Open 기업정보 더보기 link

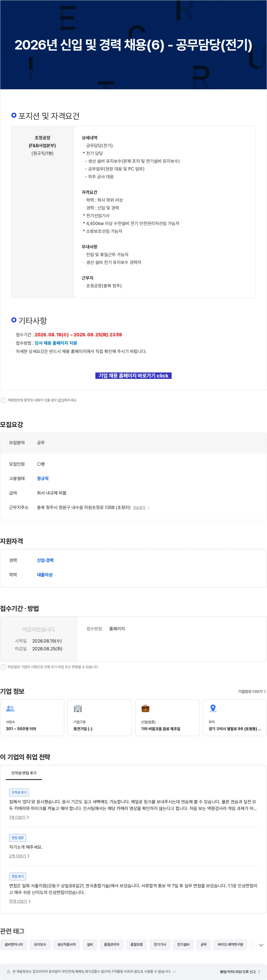[x=252, y=692]
